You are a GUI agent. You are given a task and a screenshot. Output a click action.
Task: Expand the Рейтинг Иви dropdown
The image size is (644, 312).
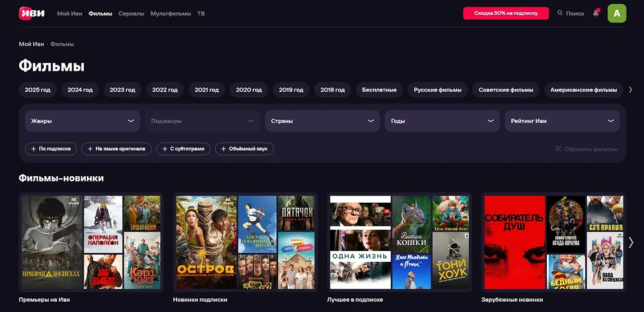[x=562, y=121]
